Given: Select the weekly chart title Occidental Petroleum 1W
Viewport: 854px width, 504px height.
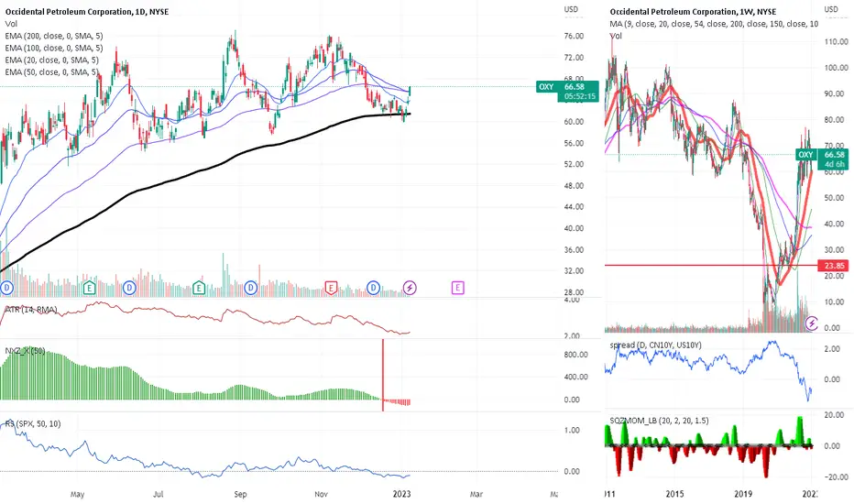Looking at the screenshot, I should pyautogui.click(x=693, y=11).
